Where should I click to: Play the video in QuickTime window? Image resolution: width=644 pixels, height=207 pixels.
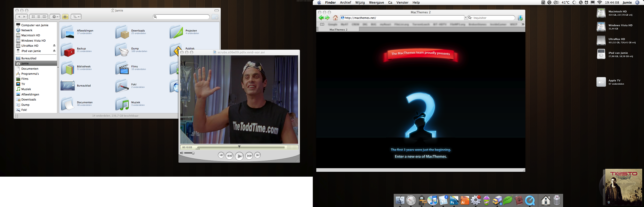click(239, 156)
